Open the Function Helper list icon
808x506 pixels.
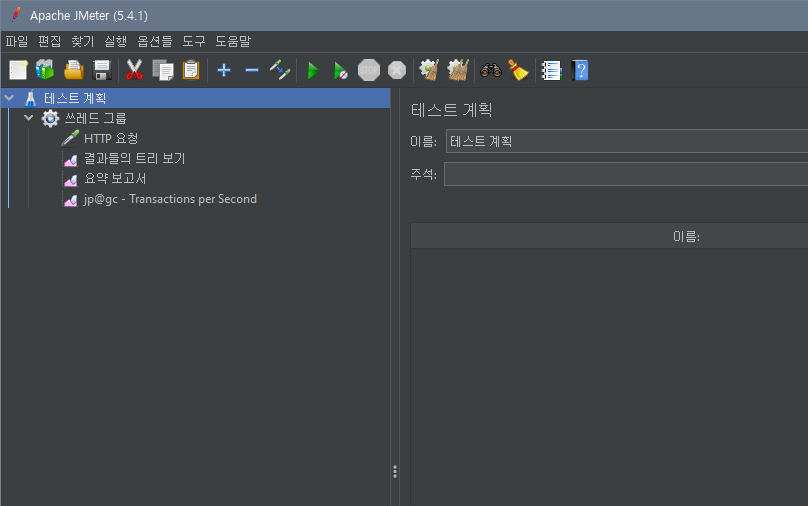551,71
